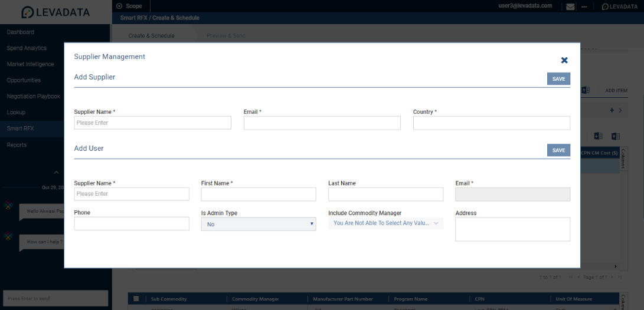Open Negotiation Playbook

click(33, 97)
